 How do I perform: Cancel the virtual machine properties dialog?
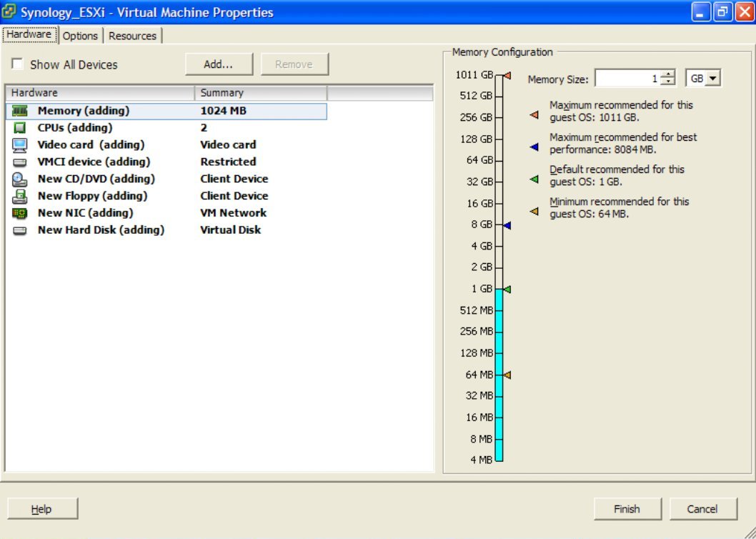[703, 508]
